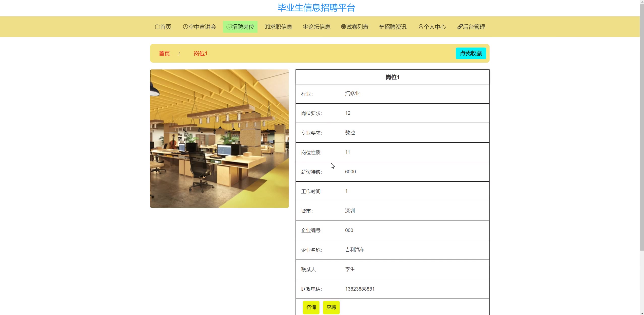Click the icon before 求职信息
This screenshot has width=644, height=315.
[267, 27]
